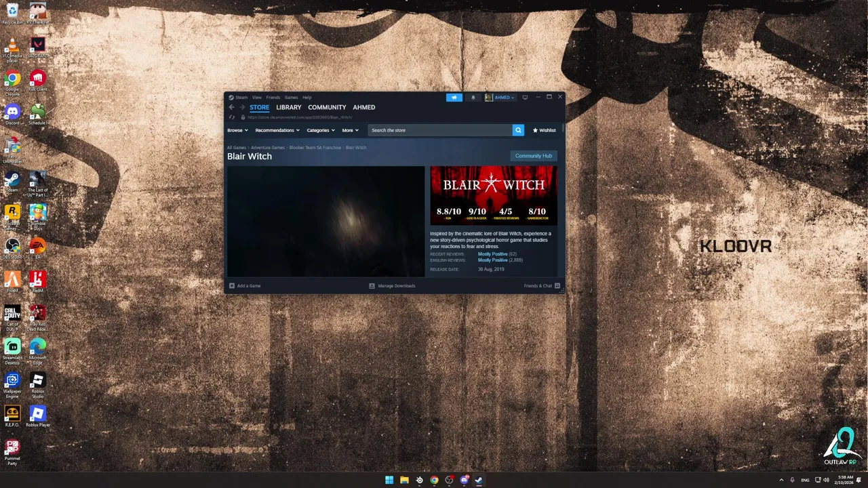868x488 pixels.
Task: Select the VALORANT desktop shortcut
Action: (x=38, y=47)
